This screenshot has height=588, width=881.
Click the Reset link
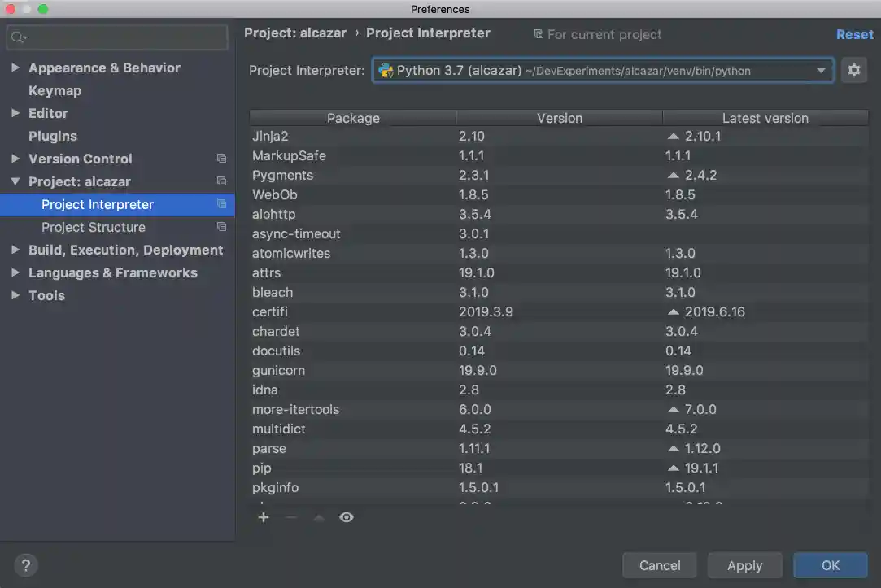855,34
